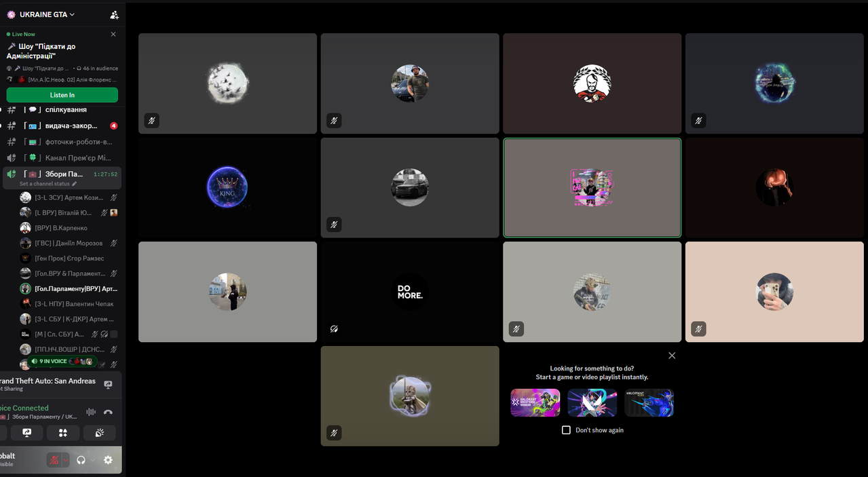The image size is (868, 477).
Task: Select the Valorant Masters playlist thumbnail
Action: click(x=535, y=402)
